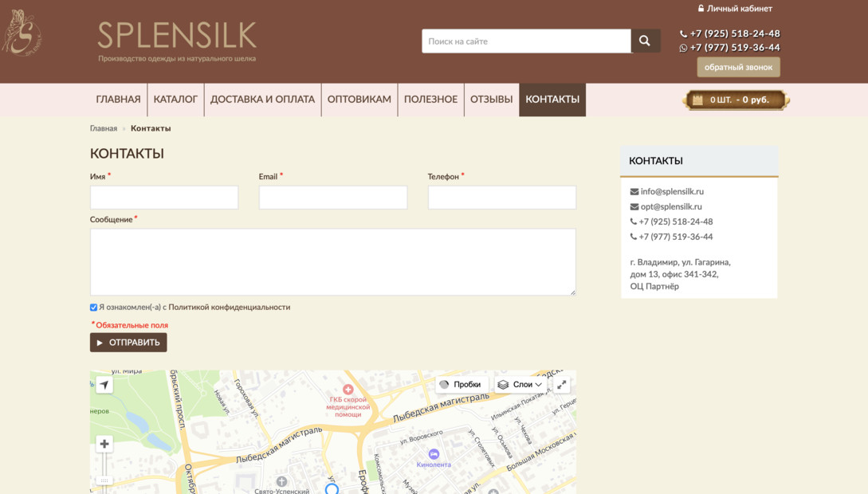Zoom in the map with plus button
Image resolution: width=868 pixels, height=494 pixels.
coord(104,444)
